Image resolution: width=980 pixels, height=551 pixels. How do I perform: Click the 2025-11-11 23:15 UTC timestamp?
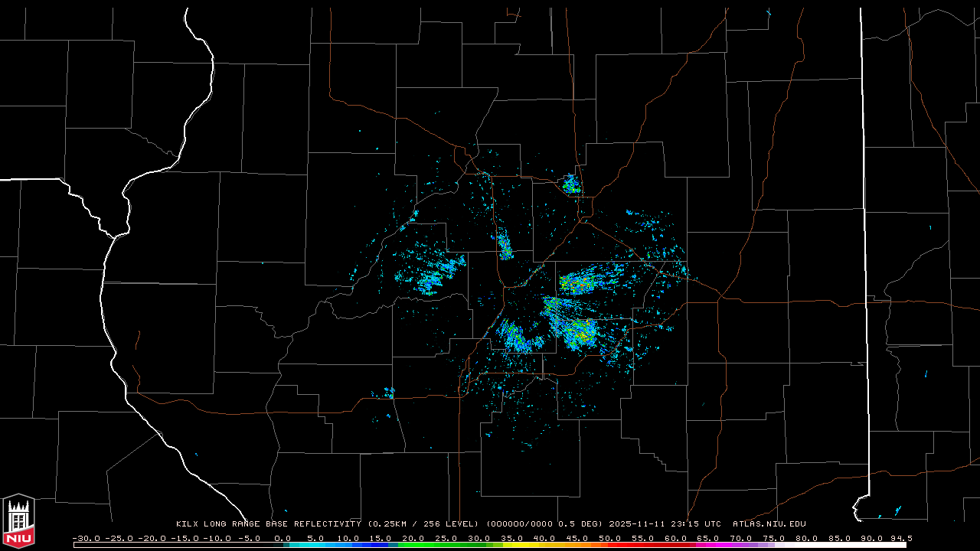[x=665, y=524]
